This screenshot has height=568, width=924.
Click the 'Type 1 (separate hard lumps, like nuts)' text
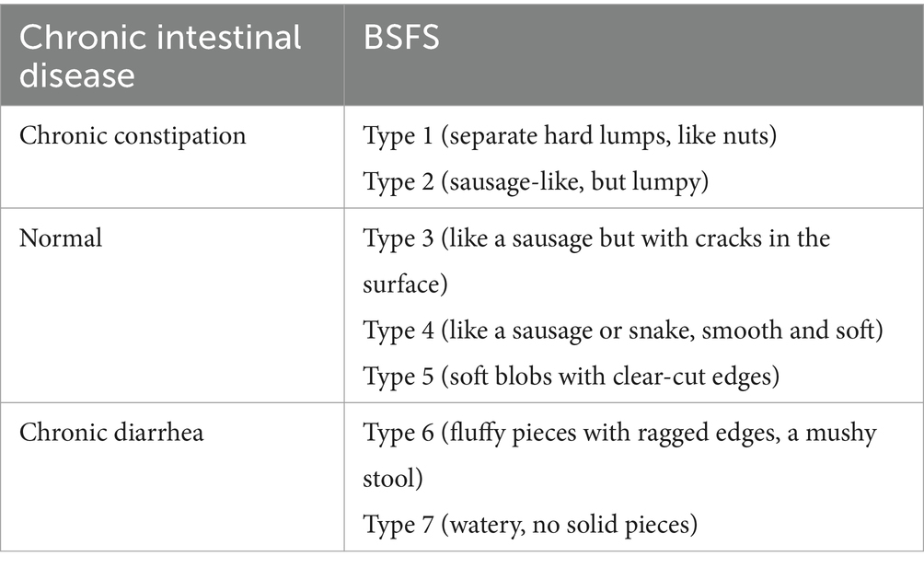570,136
